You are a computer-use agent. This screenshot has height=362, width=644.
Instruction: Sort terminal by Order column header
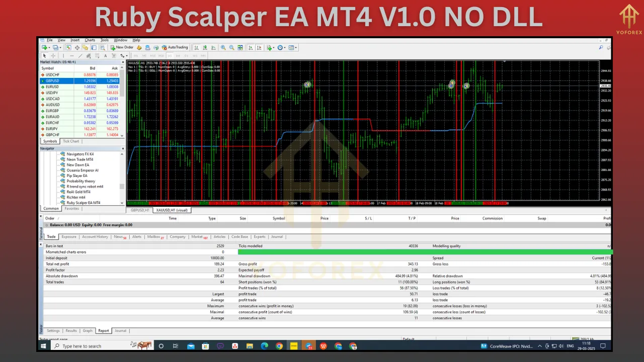(x=50, y=218)
